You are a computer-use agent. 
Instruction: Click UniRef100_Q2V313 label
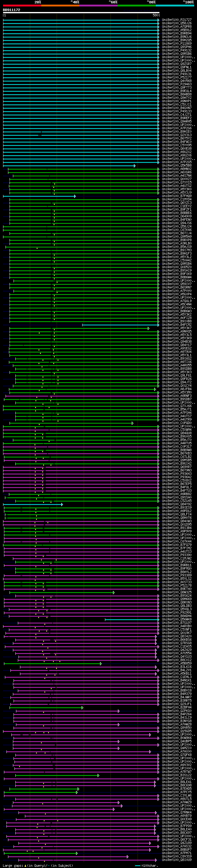click(176, 135)
